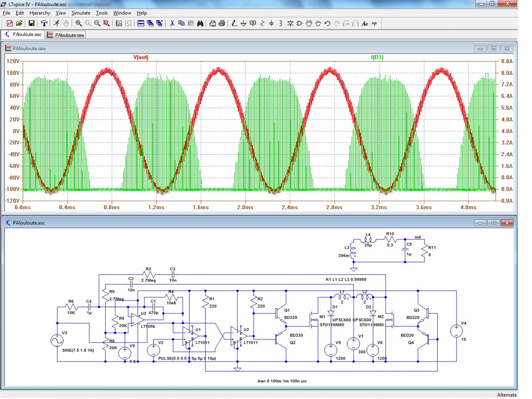Click the Find binoculars icon

(200, 24)
